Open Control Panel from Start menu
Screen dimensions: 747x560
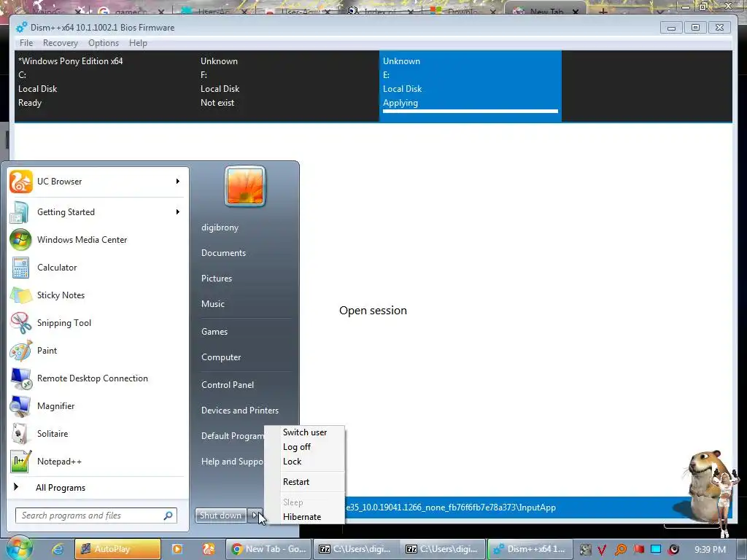coord(228,385)
